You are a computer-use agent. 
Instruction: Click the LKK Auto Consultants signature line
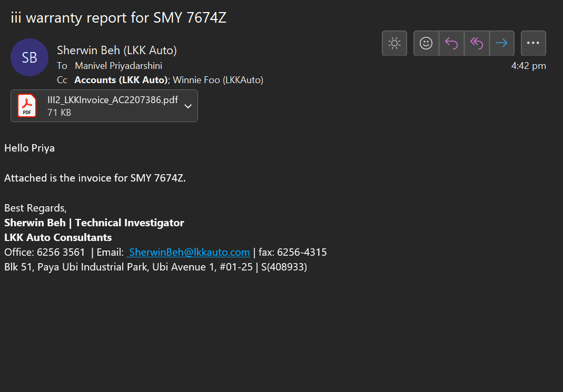coord(58,237)
